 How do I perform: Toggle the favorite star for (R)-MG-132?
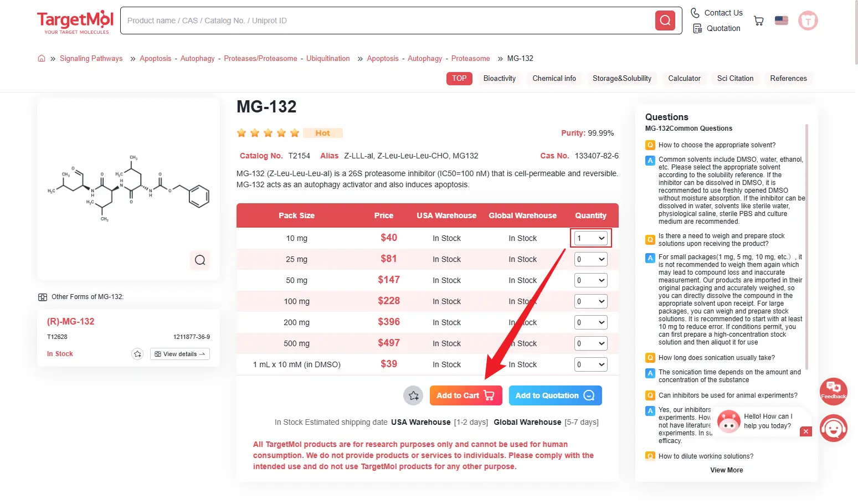(x=137, y=353)
